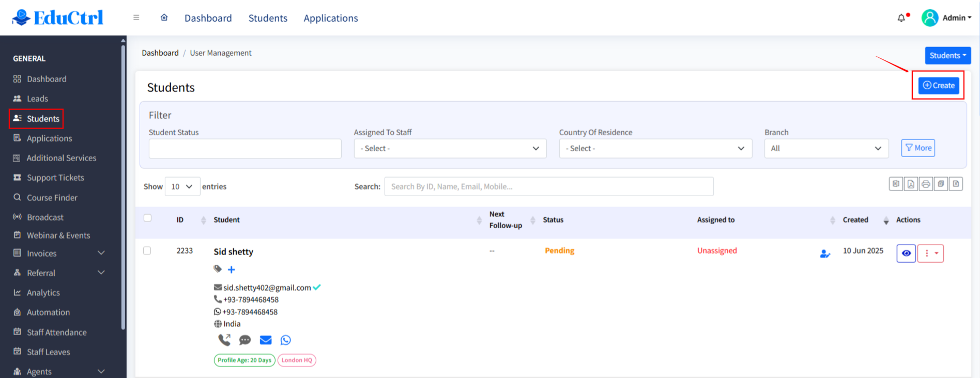The image size is (980, 378).
Task: Click the student search input field
Action: pos(548,187)
